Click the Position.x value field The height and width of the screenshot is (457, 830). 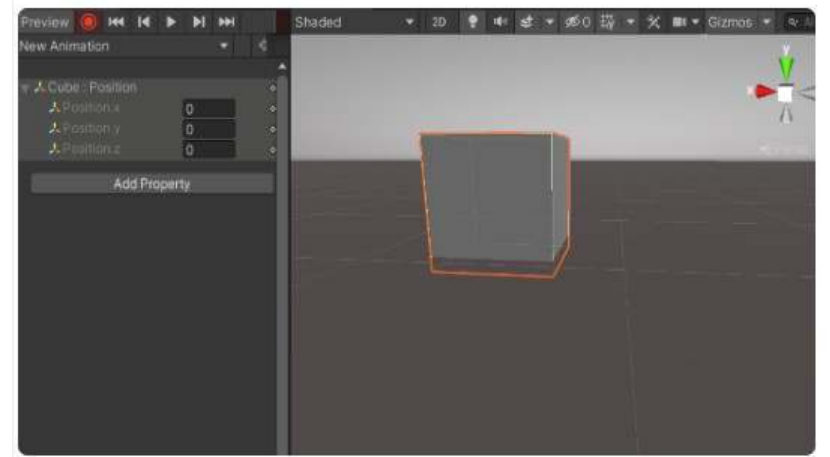point(208,108)
